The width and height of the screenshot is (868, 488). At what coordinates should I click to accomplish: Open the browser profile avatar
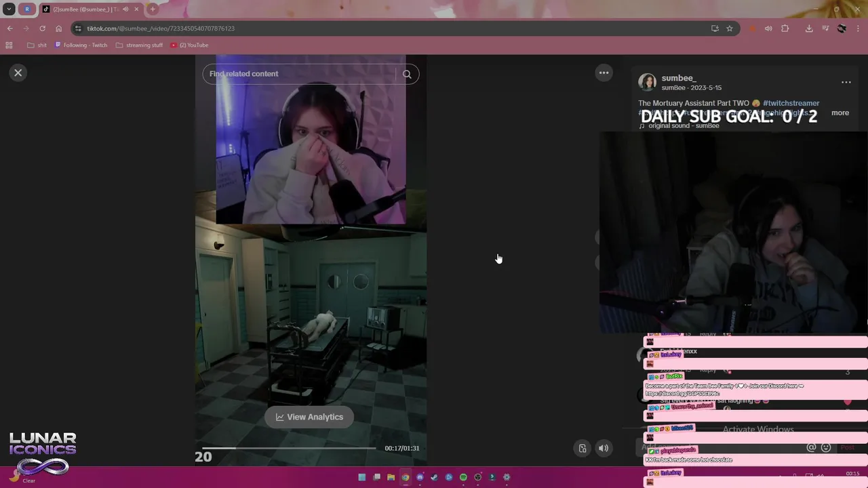click(842, 28)
